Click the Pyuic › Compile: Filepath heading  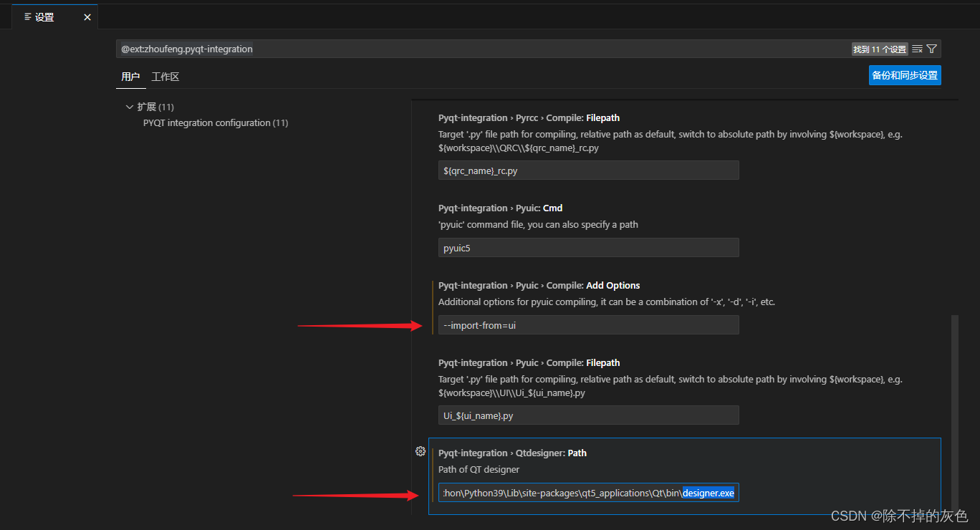pyautogui.click(x=529, y=363)
